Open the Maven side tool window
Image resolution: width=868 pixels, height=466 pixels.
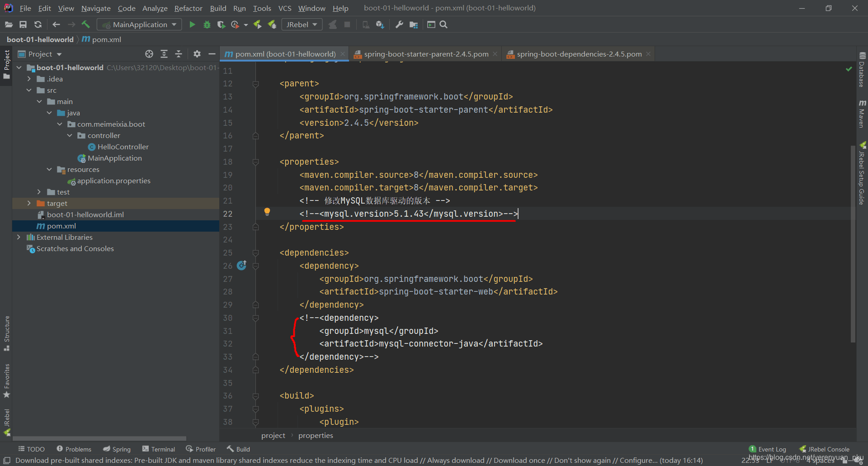coord(862,114)
